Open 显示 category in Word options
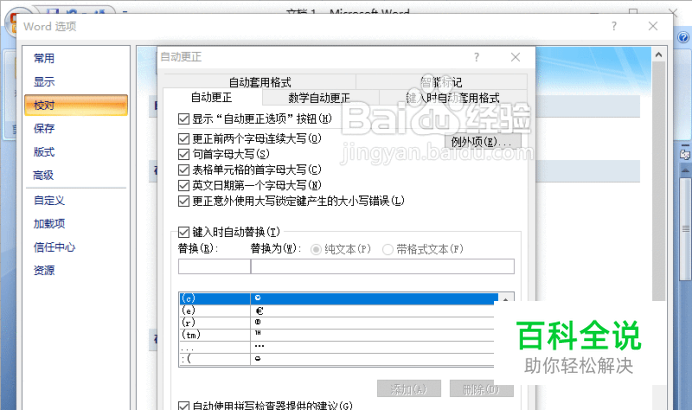Viewport: 692px width, 410px height. point(44,82)
